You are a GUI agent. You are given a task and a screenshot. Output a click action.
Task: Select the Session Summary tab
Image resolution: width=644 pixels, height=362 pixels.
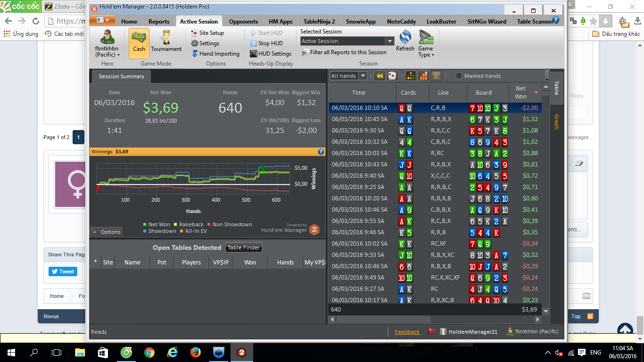click(121, 76)
